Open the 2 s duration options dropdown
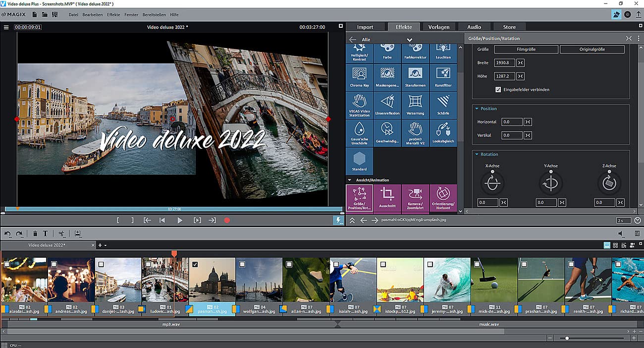Image resolution: width=644 pixels, height=348 pixels. pyautogui.click(x=638, y=220)
